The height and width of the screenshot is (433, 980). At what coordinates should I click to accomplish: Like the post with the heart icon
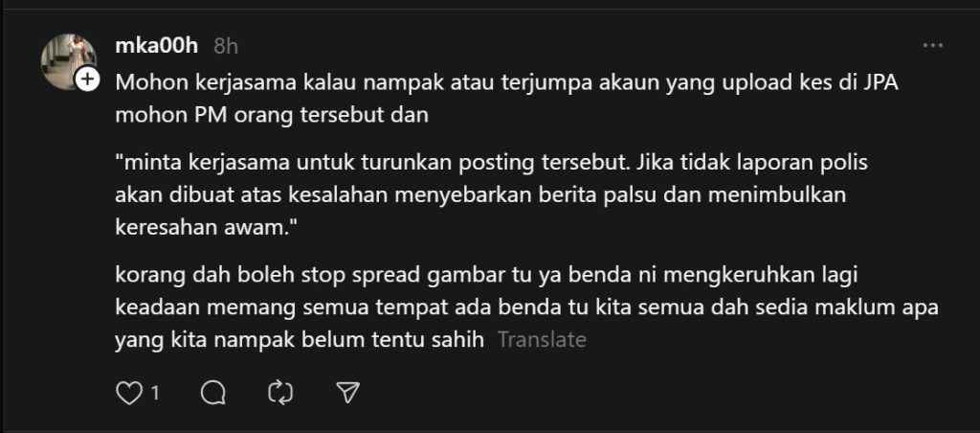(129, 393)
